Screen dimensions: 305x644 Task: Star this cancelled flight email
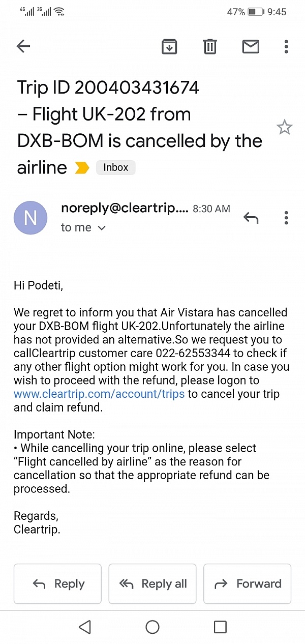[285, 127]
